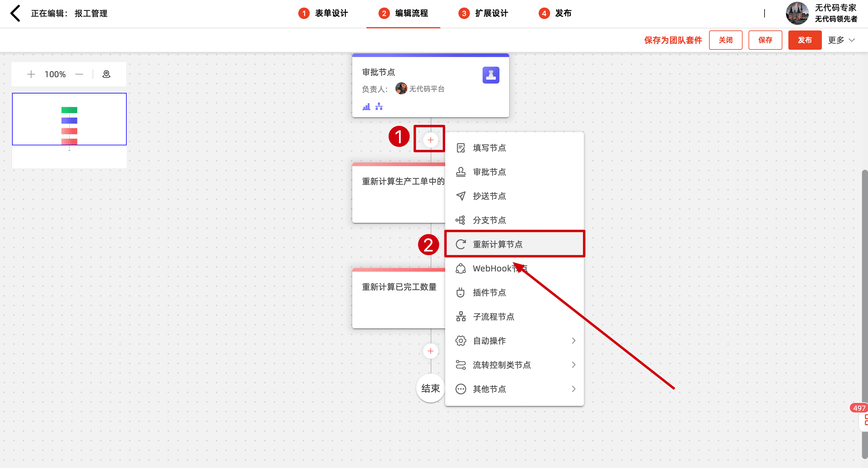Click the hierarchy icon in approval node
Screen dimensions: 868x468
tap(379, 107)
